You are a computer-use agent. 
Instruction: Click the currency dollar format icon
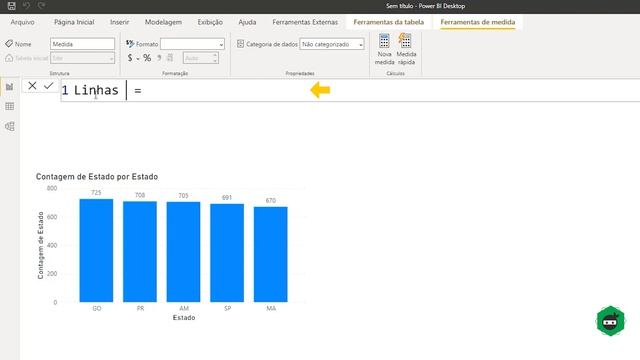point(130,58)
